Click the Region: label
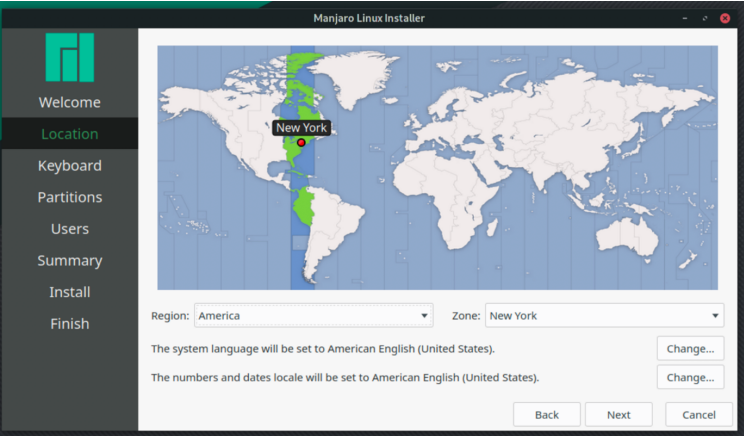The width and height of the screenshot is (744, 436). click(x=170, y=316)
